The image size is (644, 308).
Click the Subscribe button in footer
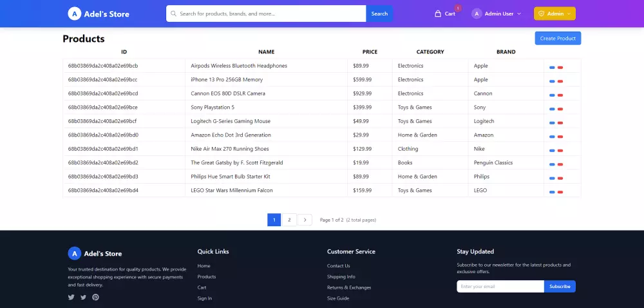pyautogui.click(x=560, y=286)
